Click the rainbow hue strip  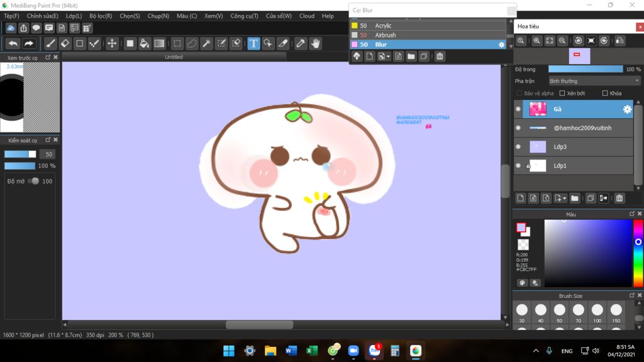click(x=638, y=253)
